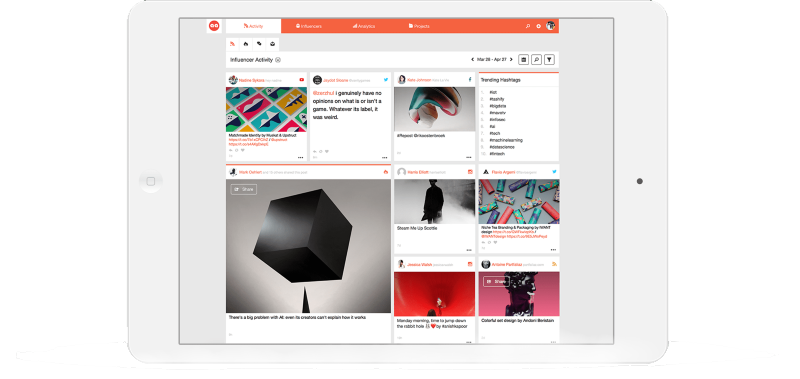Open the Influencers tab

click(x=309, y=26)
